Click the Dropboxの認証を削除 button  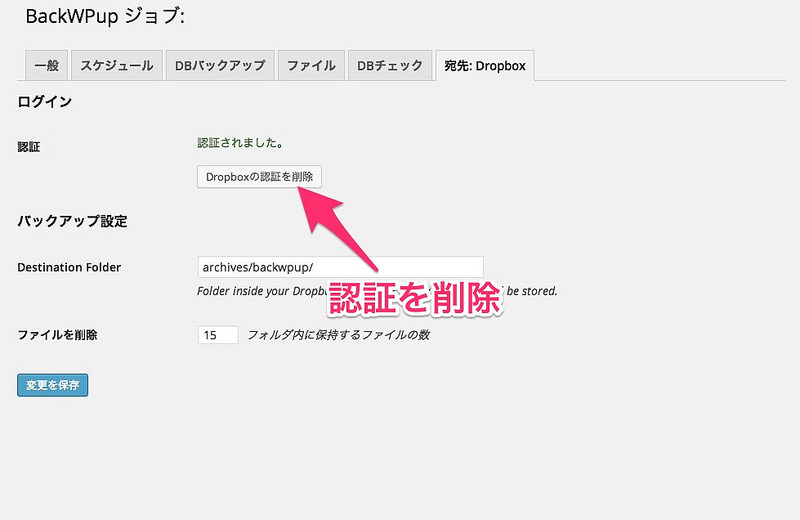coord(259,177)
